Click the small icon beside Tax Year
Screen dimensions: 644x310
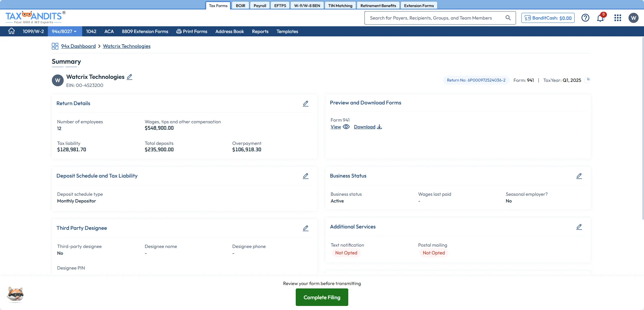588,80
